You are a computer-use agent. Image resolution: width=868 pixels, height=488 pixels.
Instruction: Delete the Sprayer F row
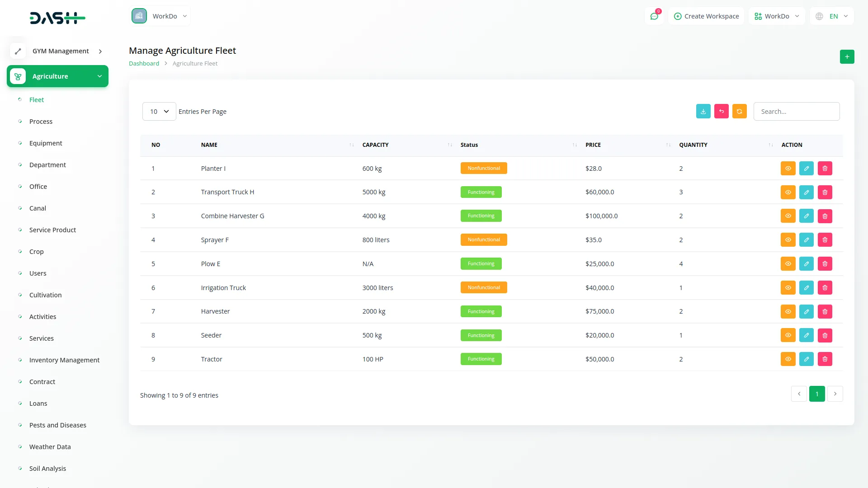825,240
